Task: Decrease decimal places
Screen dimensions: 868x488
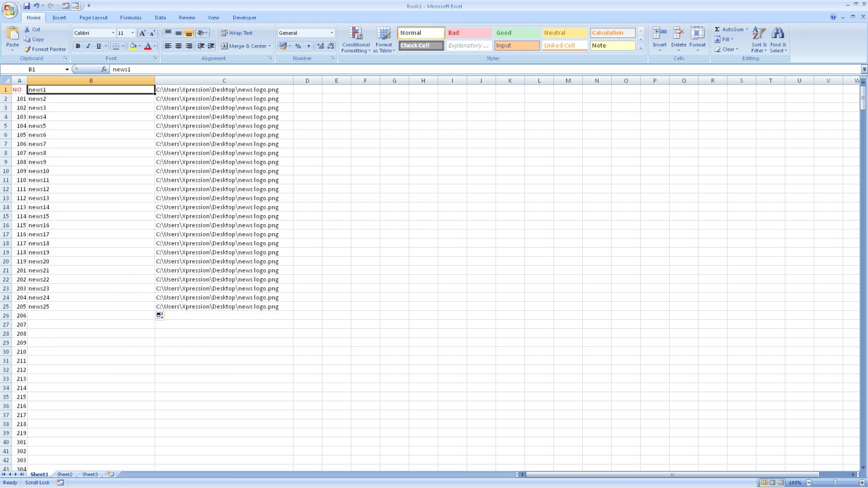Action: (x=330, y=46)
